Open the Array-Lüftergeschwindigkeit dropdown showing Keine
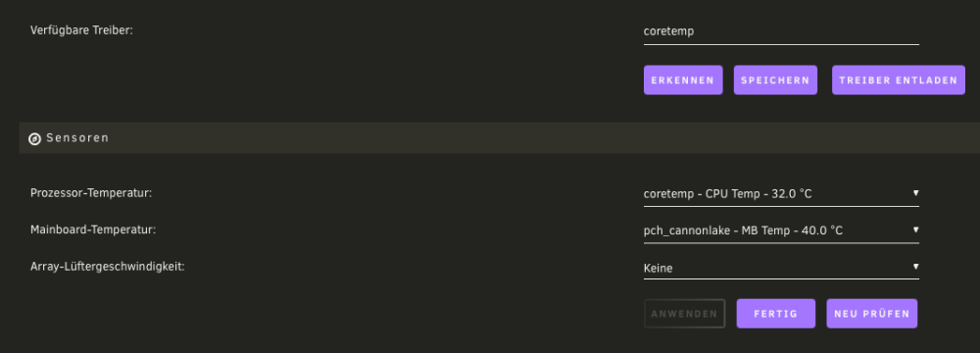 781,268
